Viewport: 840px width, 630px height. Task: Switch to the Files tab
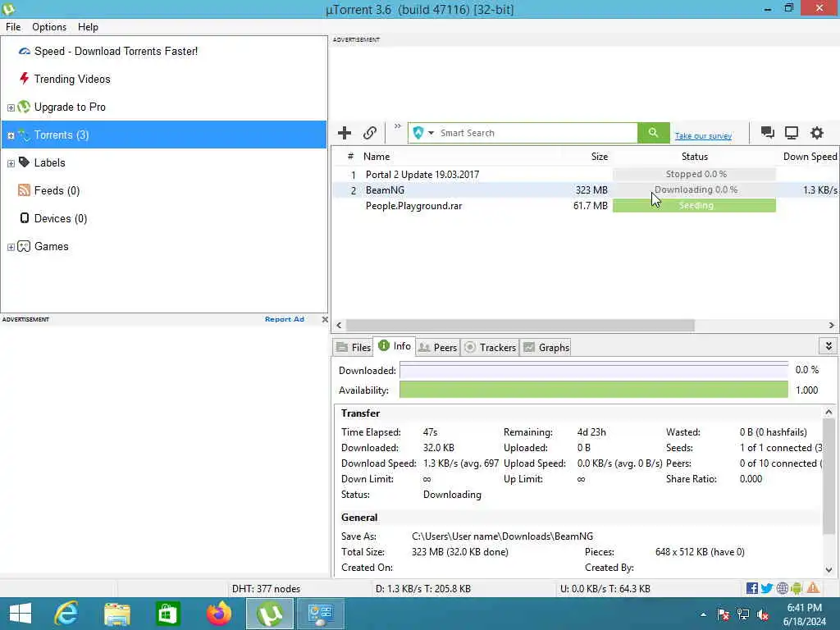pyautogui.click(x=353, y=347)
